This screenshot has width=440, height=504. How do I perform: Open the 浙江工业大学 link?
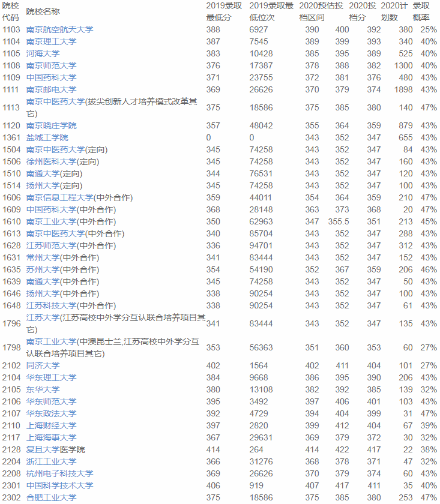(52, 461)
